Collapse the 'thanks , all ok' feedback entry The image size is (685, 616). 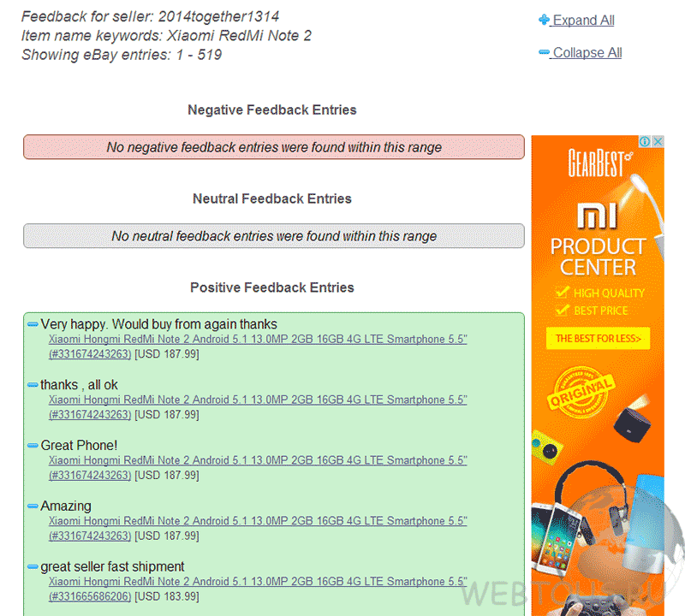click(33, 385)
